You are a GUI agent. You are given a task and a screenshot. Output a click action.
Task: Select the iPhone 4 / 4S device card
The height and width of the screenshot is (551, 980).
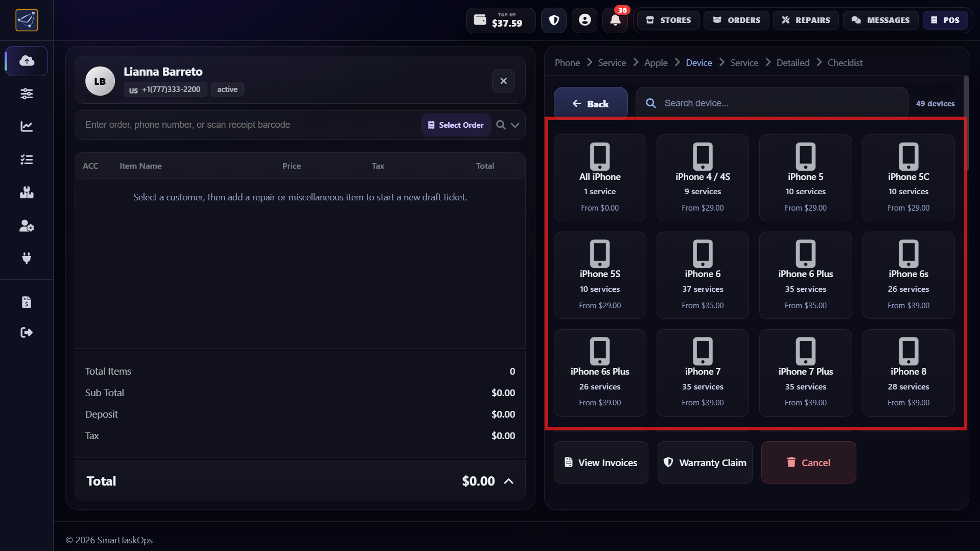coord(703,178)
